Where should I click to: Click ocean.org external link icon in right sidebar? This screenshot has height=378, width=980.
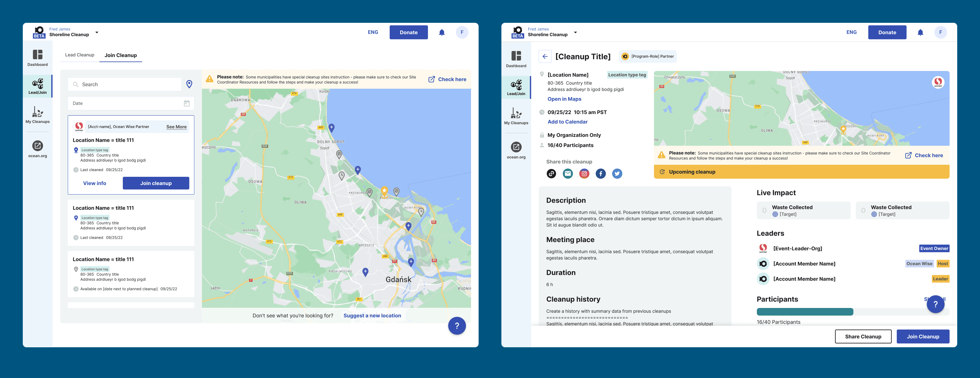point(516,147)
